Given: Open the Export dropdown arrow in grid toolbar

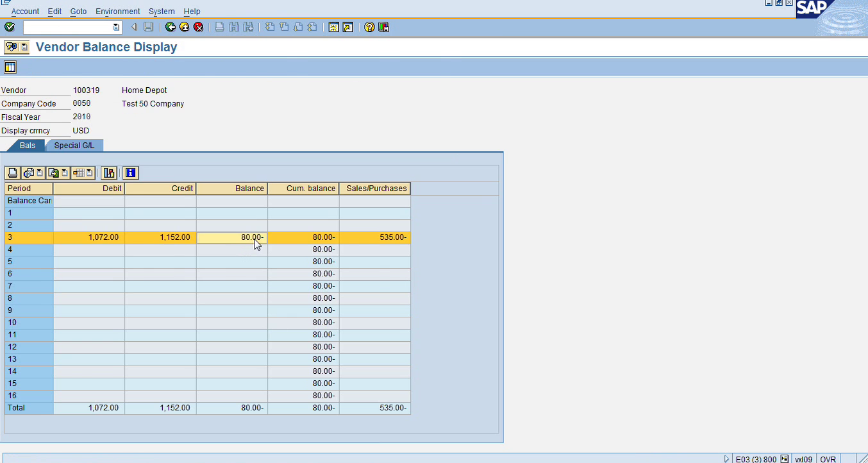Looking at the screenshot, I should [65, 173].
